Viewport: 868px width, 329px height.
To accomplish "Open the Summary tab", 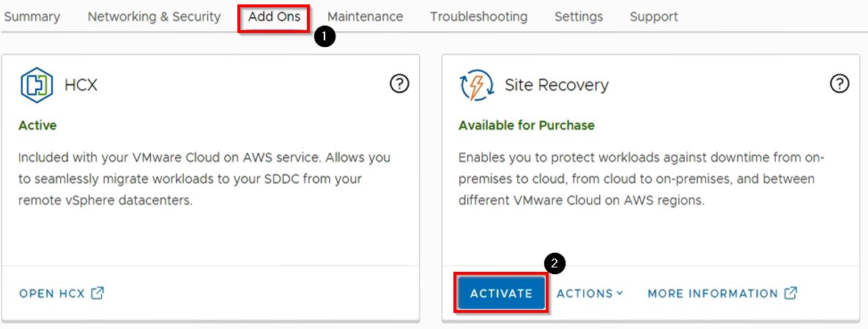I will 32,17.
